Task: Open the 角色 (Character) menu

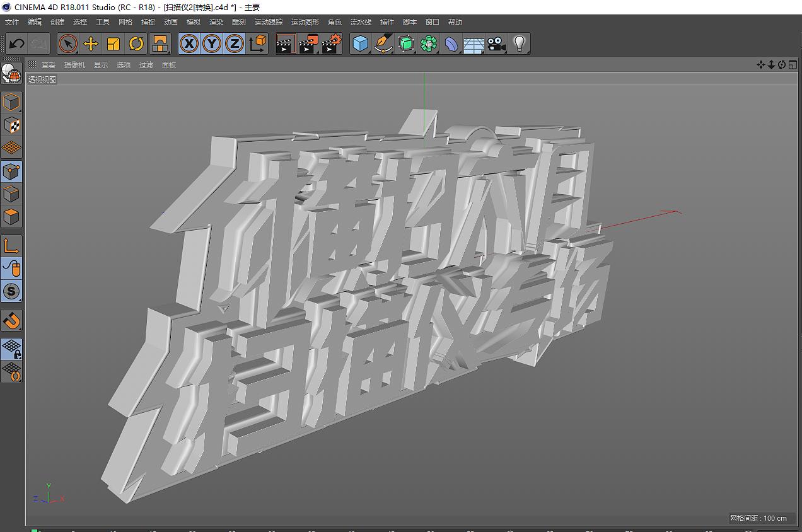Action: [335, 22]
